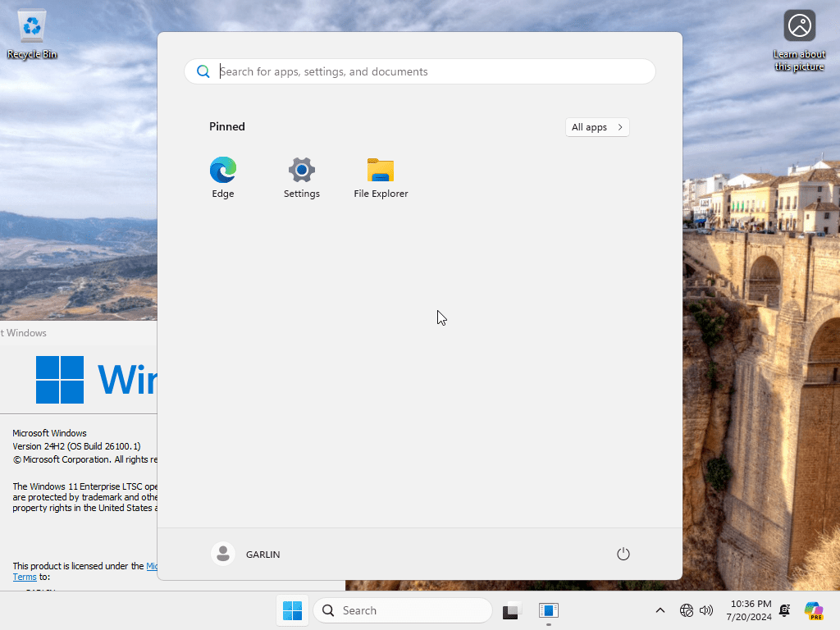Click the Windows Start button on the taskbar
This screenshot has width=840, height=630.
[293, 610]
